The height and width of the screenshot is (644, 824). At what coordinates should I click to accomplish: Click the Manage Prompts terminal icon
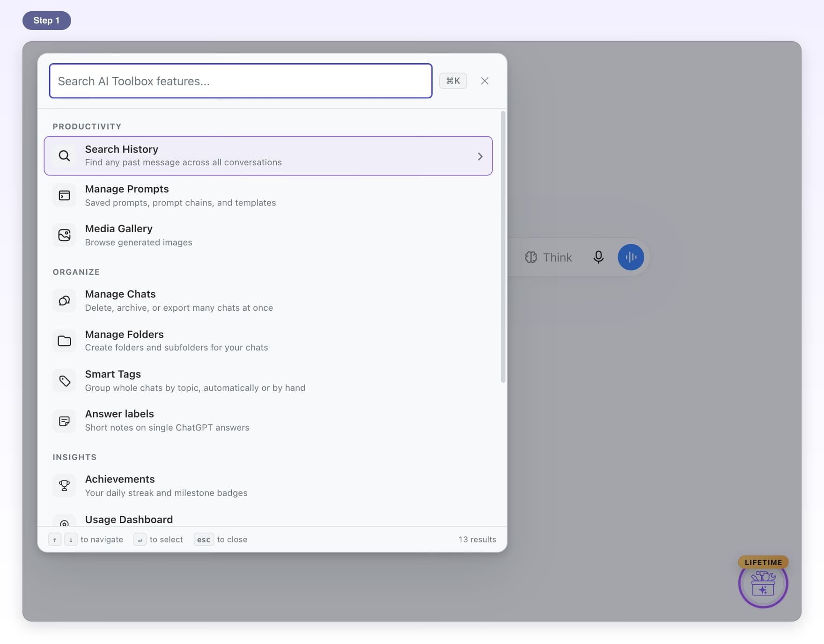tap(64, 196)
